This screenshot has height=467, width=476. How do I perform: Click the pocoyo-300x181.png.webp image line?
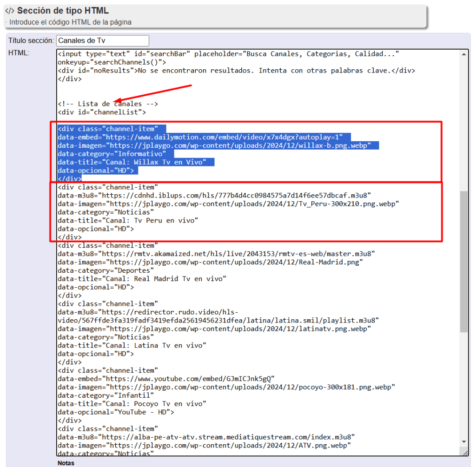tap(226, 387)
